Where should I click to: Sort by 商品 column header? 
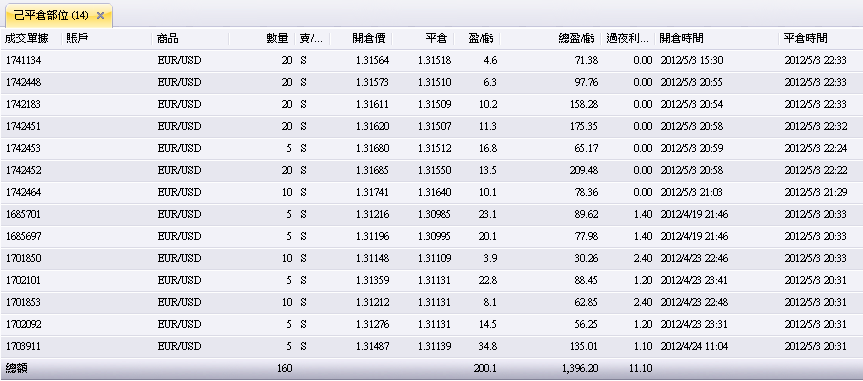tap(167, 39)
